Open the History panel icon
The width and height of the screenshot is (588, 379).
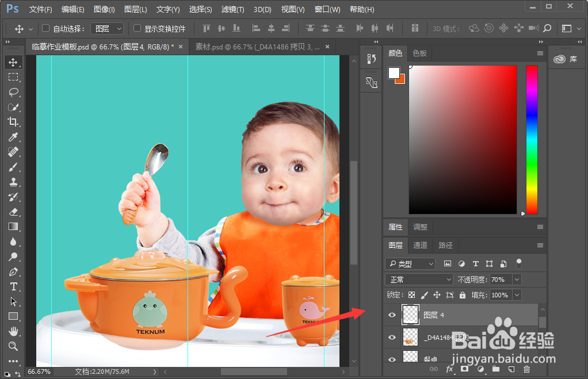point(371,59)
